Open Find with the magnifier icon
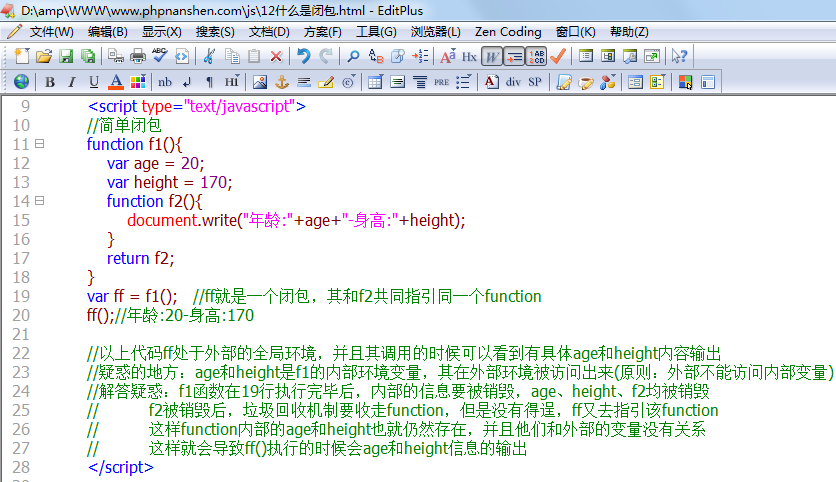The width and height of the screenshot is (836, 482). [353, 56]
